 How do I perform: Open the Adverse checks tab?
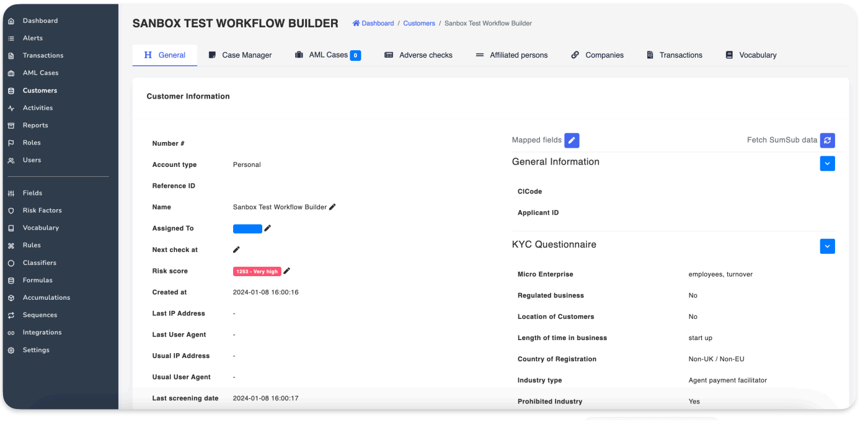click(x=418, y=55)
